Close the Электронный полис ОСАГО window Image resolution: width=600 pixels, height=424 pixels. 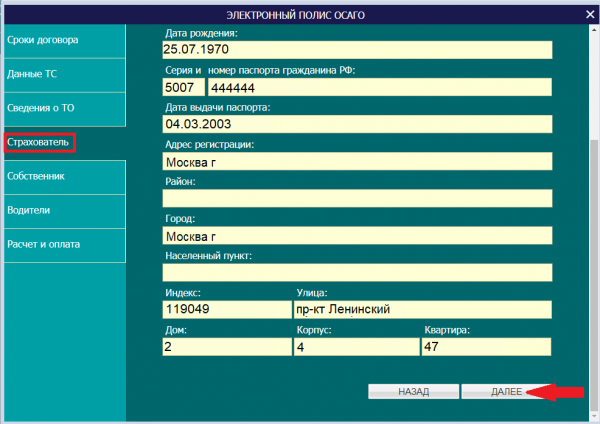coord(590,15)
